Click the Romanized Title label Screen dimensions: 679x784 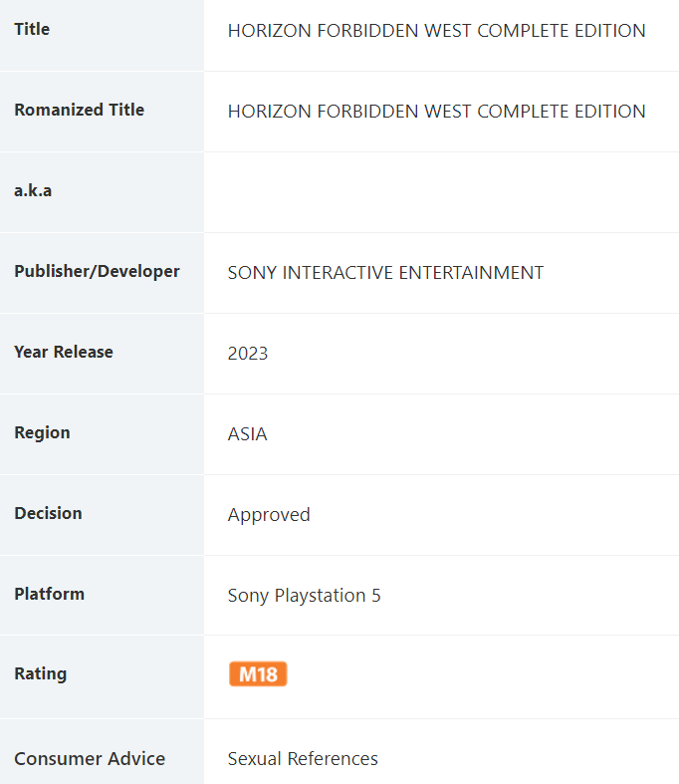pyautogui.click(x=79, y=110)
